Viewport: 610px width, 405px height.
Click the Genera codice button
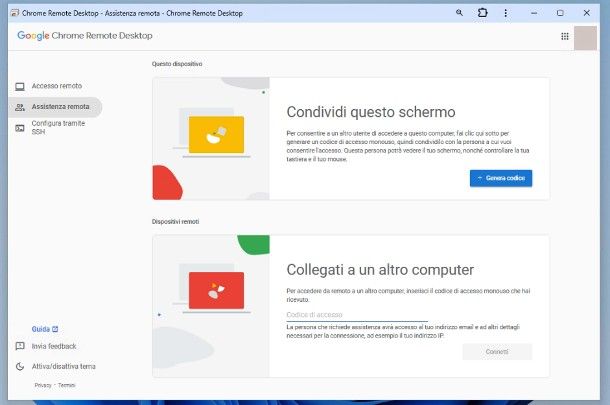[x=501, y=178]
